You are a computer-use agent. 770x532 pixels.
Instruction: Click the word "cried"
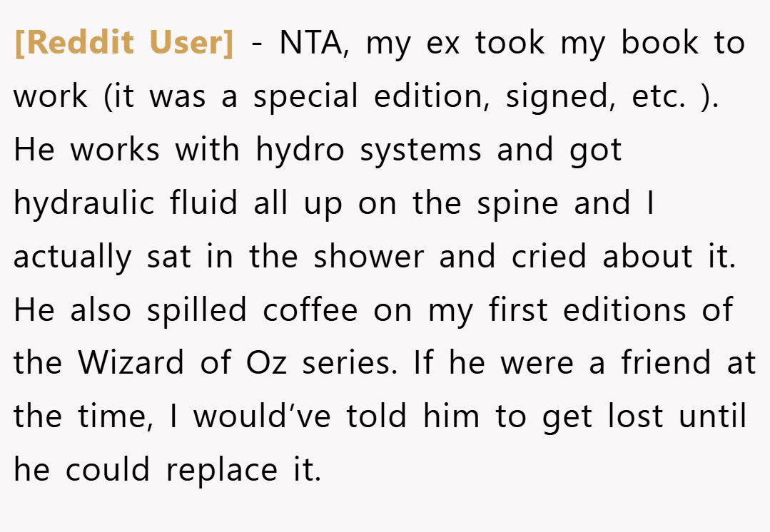(x=549, y=256)
